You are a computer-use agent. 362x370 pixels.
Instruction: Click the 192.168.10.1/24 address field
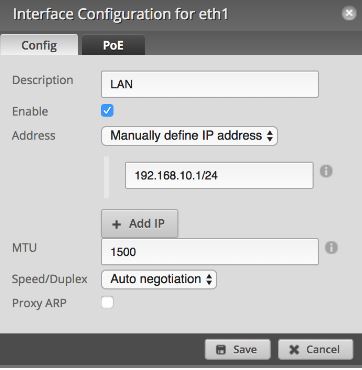point(219,175)
